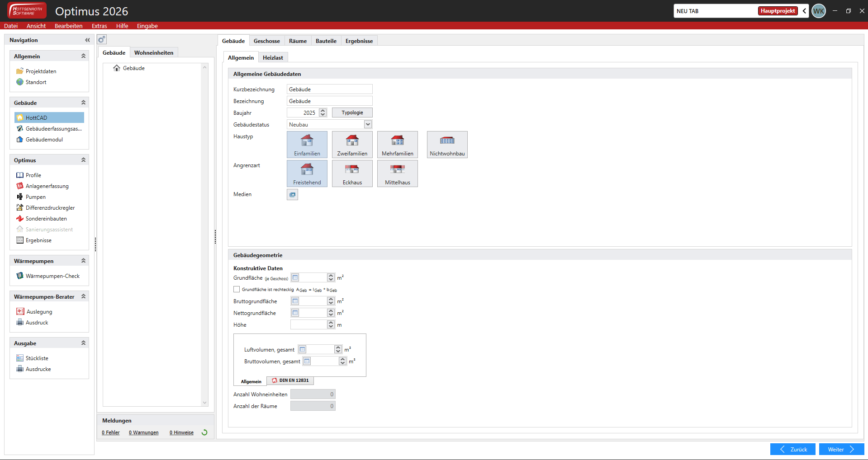Click the Typologie button
This screenshot has height=460, width=868.
coord(352,113)
